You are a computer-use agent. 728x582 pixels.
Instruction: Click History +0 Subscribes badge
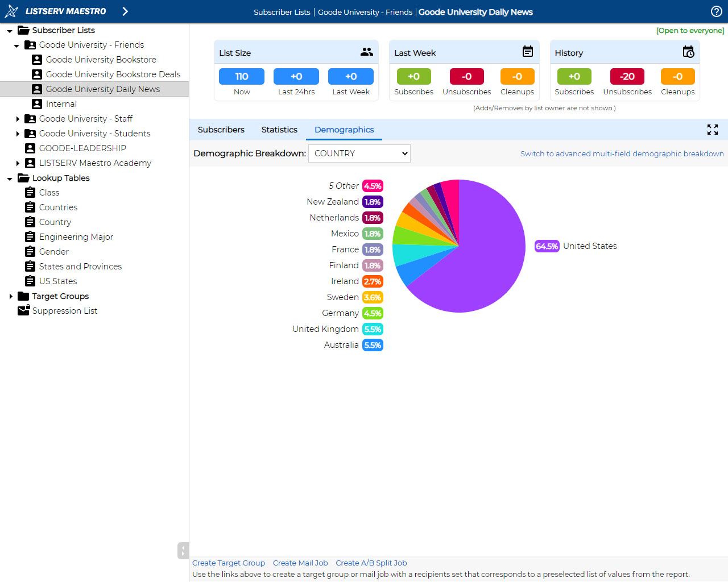[574, 76]
